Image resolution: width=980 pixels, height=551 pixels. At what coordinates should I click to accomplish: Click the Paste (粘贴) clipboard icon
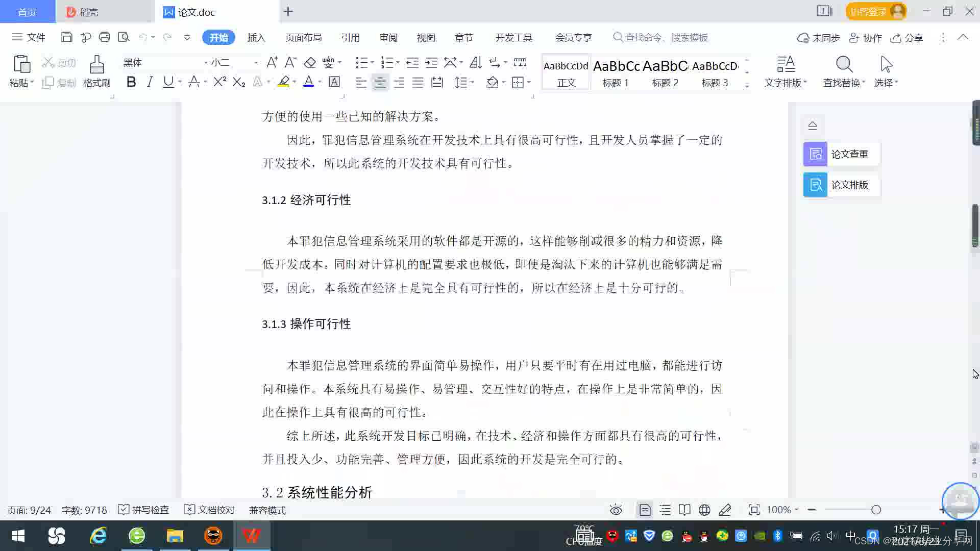coord(21,65)
